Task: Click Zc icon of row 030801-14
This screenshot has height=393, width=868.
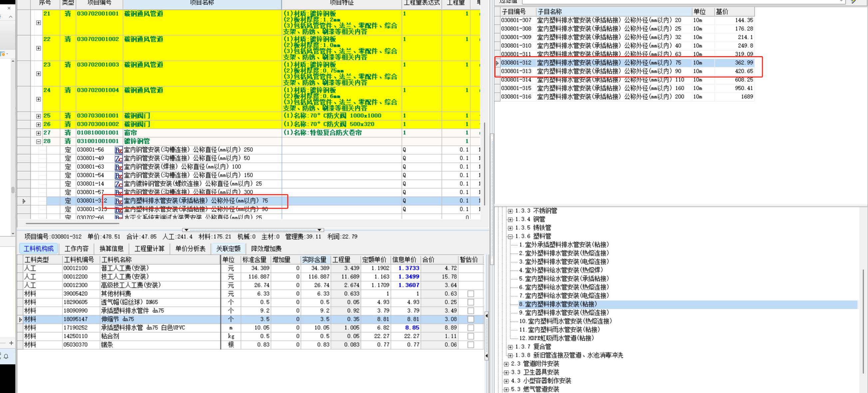Action: coord(119,184)
